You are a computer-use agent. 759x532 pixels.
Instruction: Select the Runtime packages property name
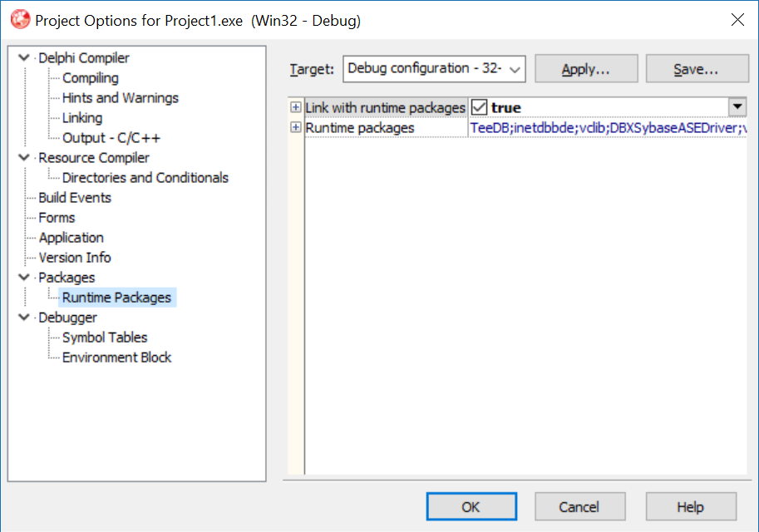(360, 128)
